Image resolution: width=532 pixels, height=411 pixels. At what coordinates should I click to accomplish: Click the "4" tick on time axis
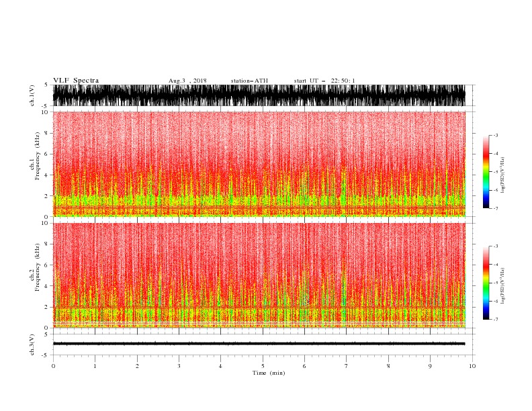220,366
